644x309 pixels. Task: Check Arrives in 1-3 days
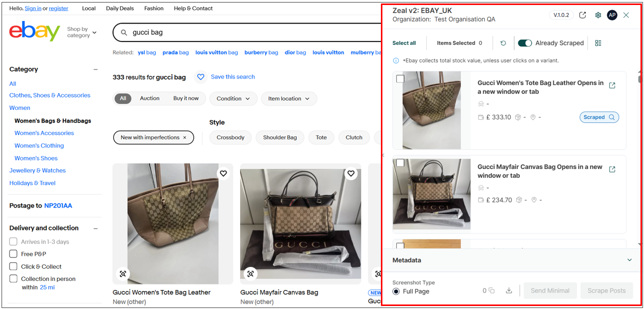13,241
